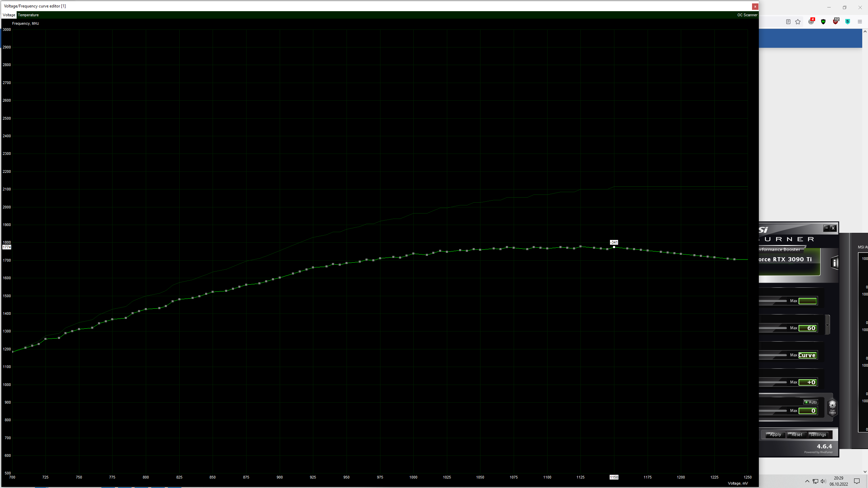The image size is (868, 488).
Task: Click the OC Scanner link
Action: click(x=747, y=15)
